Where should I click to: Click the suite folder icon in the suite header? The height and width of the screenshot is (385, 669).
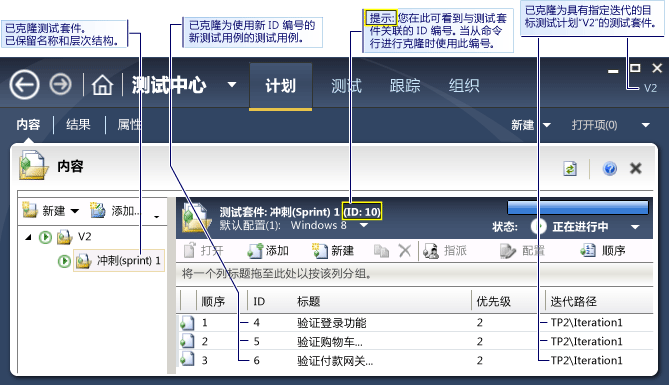196,217
